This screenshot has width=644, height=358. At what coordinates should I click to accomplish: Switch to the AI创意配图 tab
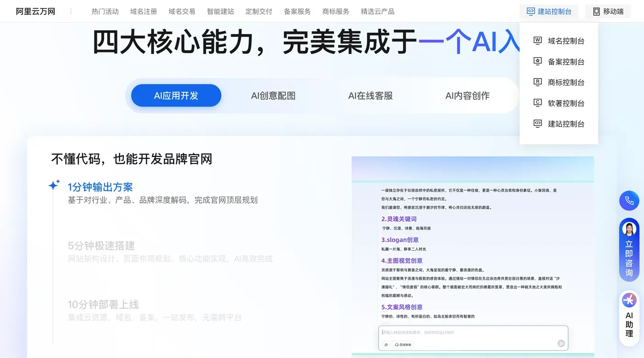pyautogui.click(x=273, y=96)
